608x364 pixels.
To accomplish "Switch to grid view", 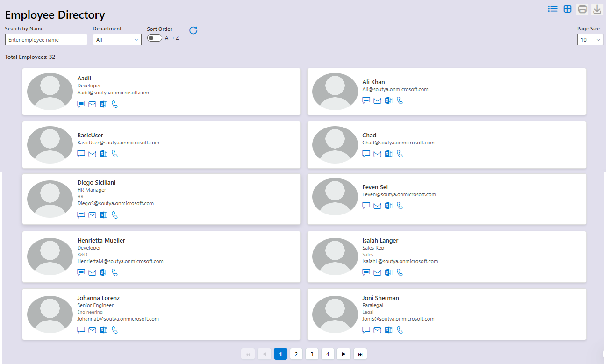I will (567, 8).
